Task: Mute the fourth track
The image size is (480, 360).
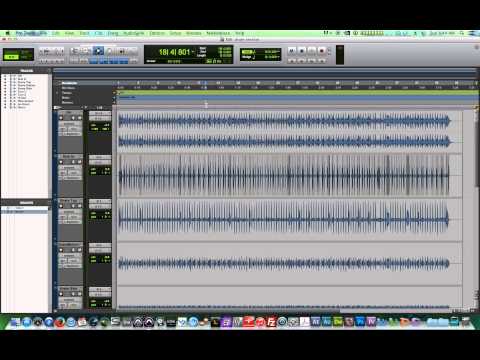Action: (x=79, y=250)
